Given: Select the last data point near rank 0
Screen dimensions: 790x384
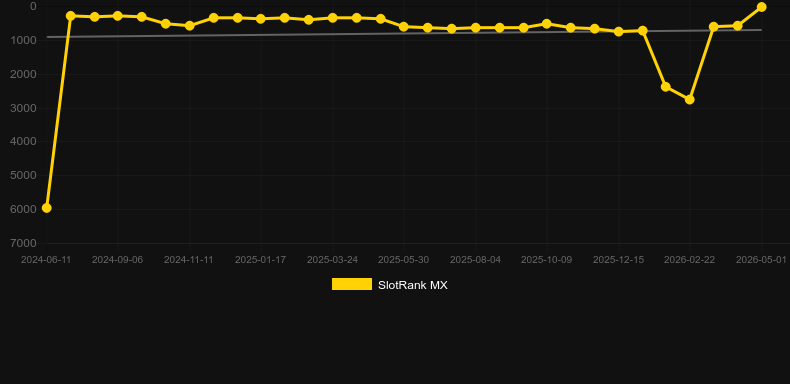Looking at the screenshot, I should point(761,7).
